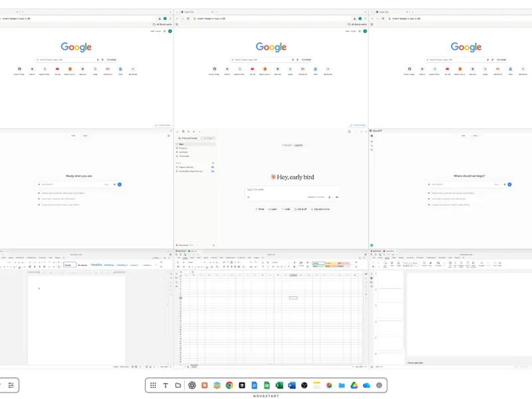Select the outlined cell in the spreadsheet window
This screenshot has width=532, height=399.
[293, 298]
